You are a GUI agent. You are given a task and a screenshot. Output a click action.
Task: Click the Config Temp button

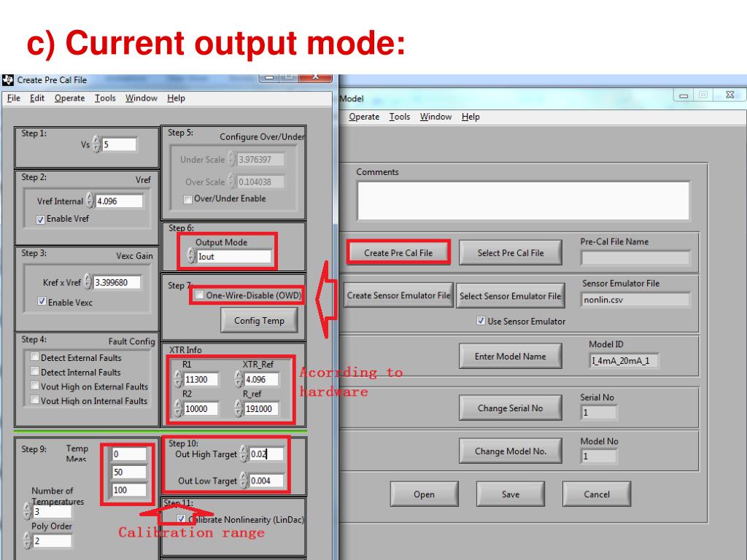click(259, 321)
